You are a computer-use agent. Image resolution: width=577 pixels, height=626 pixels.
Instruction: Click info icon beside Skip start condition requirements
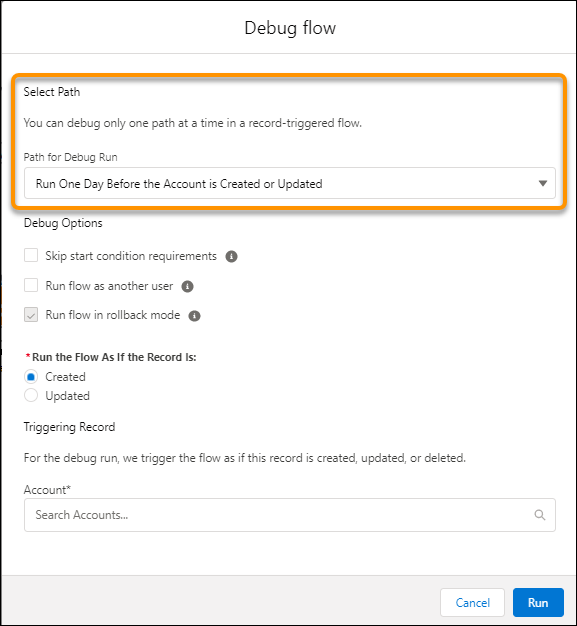point(231,256)
